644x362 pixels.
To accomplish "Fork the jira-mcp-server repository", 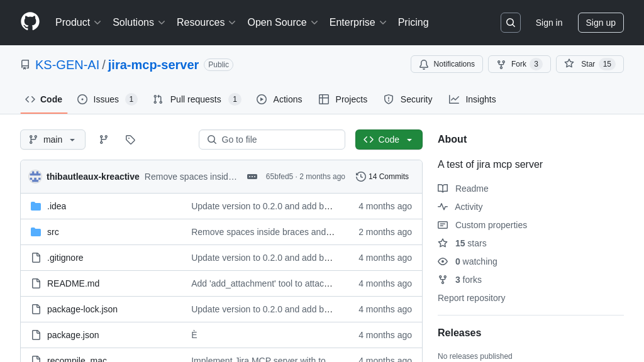I will 519,64.
